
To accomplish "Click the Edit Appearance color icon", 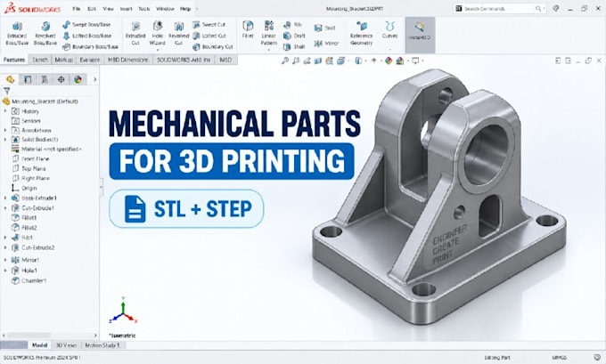I will 389,61.
